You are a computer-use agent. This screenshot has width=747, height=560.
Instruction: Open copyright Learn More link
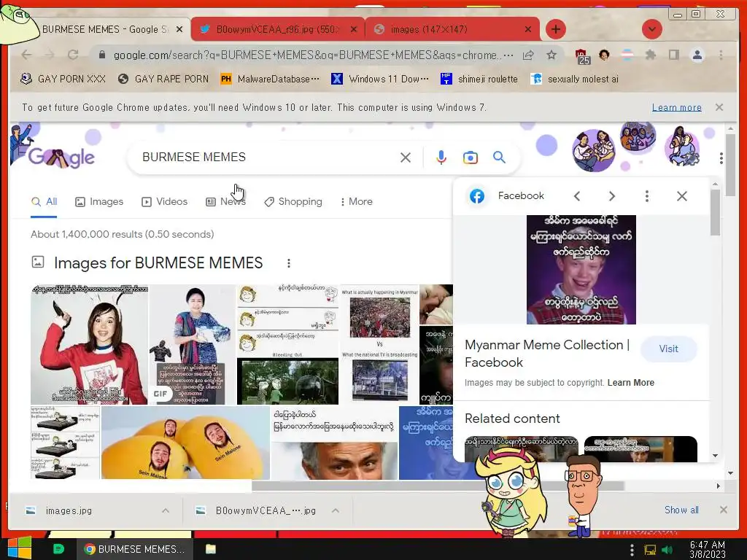(x=631, y=382)
